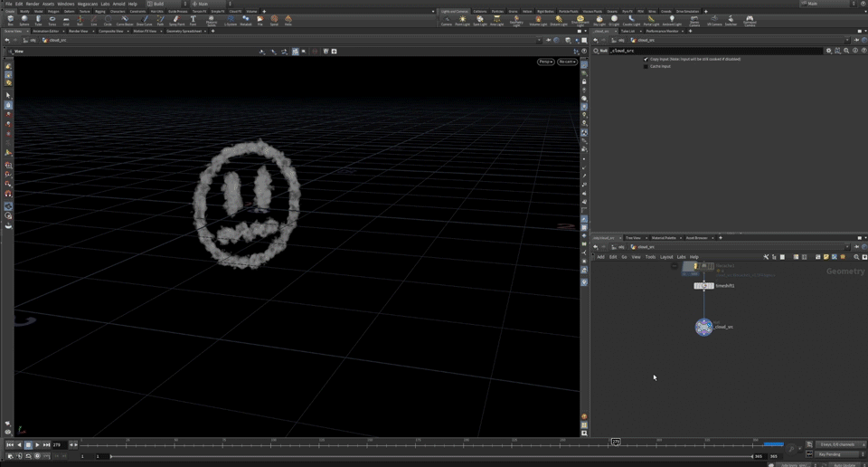Switch to the Performance Monitor tab
Viewport: 868px width, 467px height.
pyautogui.click(x=662, y=31)
